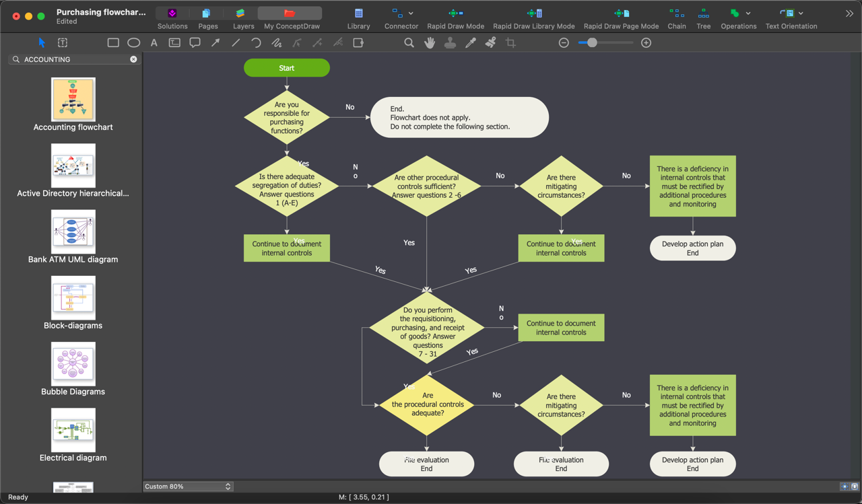Toggle Rapid Draw Library Mode
Image resolution: width=862 pixels, height=504 pixels.
(534, 17)
